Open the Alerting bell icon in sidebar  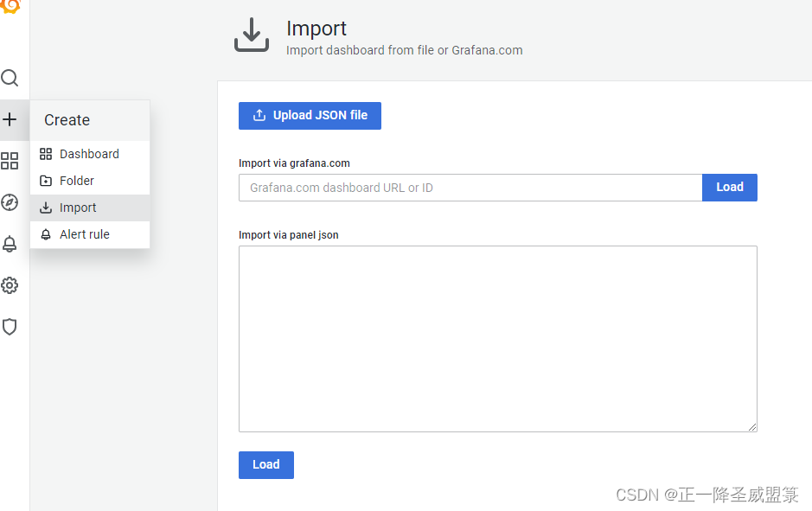point(10,244)
